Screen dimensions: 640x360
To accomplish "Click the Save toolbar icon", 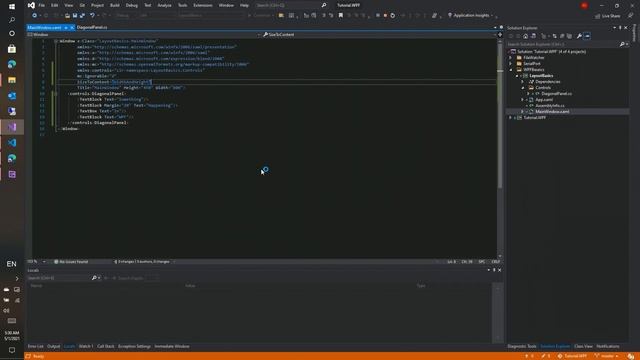I will [x=75, y=16].
